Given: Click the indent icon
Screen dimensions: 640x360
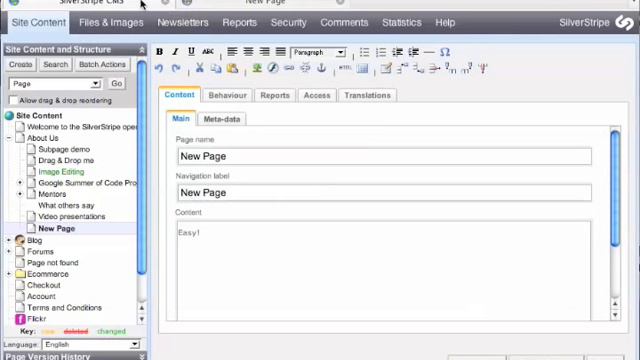Looking at the screenshot, I should point(413,52).
